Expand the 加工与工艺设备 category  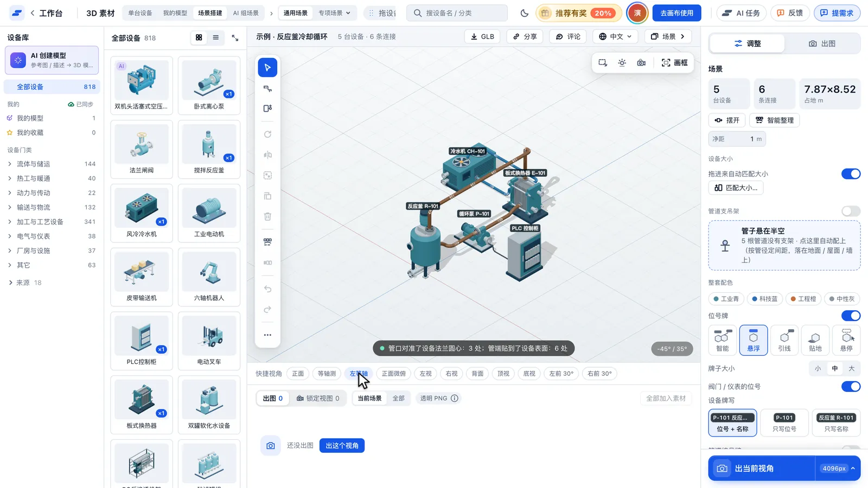pos(52,222)
